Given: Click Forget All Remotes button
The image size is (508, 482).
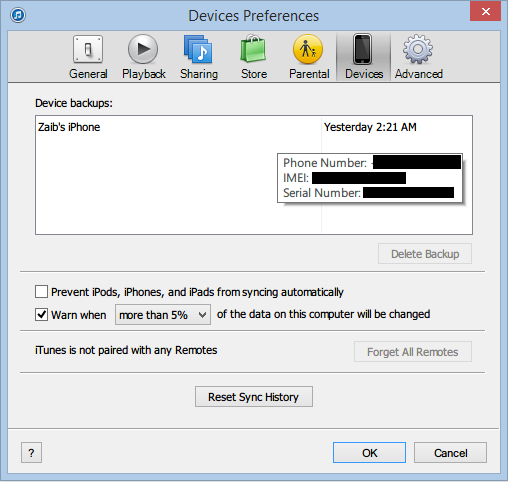Looking at the screenshot, I should pyautogui.click(x=413, y=352).
